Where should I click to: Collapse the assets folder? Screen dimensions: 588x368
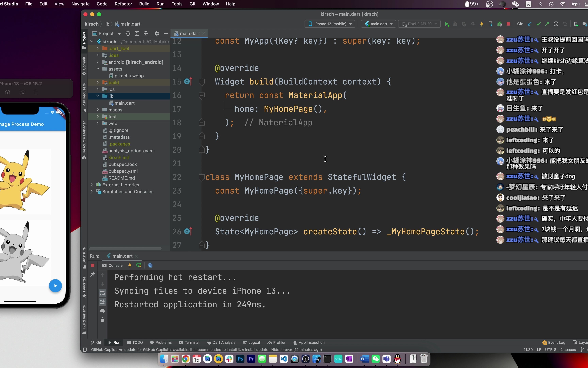click(x=98, y=69)
